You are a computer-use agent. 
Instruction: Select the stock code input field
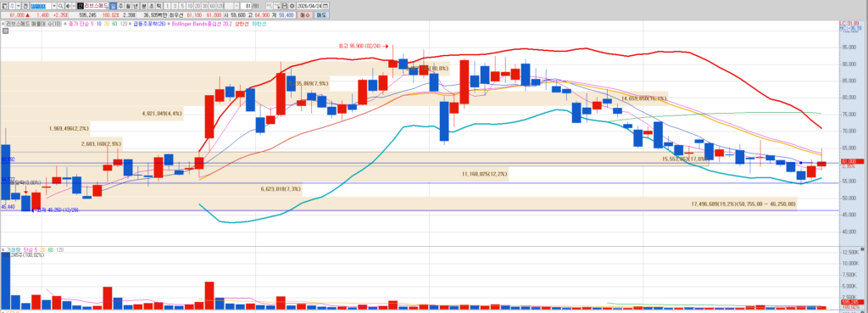(41, 6)
